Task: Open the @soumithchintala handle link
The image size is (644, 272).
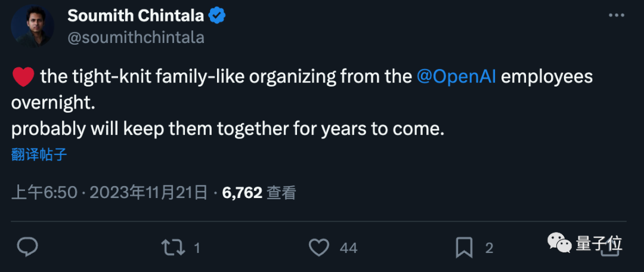Action: click(136, 37)
